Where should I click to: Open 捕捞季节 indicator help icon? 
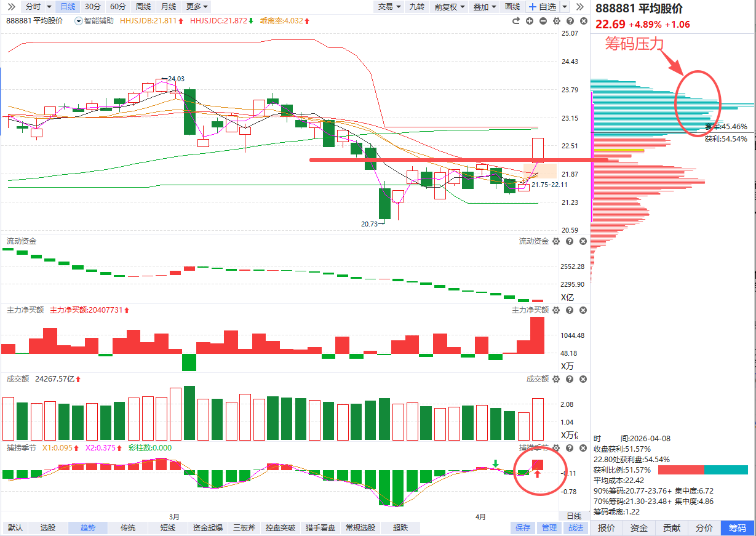[x=570, y=448]
